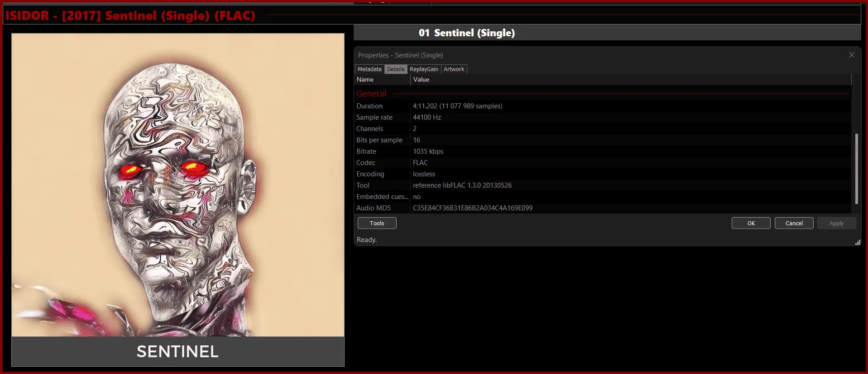Screen dimensions: 868x374
Task: Click the Name column header
Action: [382, 79]
